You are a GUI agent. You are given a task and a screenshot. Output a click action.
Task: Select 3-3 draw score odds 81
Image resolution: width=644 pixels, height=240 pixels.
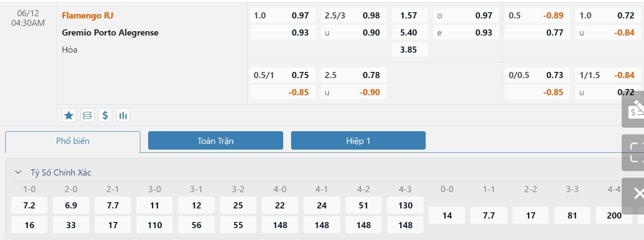point(572,215)
